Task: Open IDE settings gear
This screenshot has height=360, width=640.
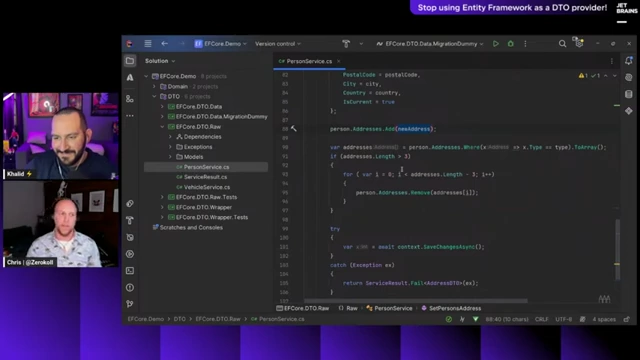Action: tap(579, 43)
